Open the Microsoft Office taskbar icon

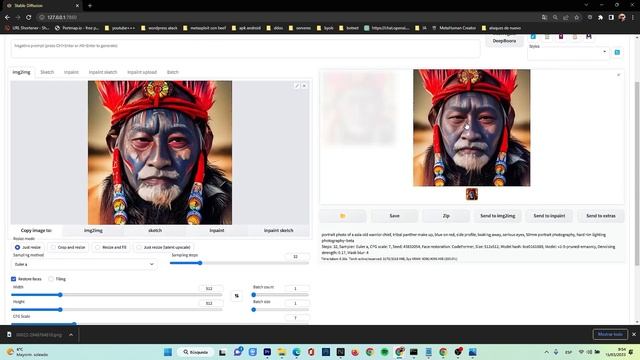pyautogui.click(x=311, y=352)
